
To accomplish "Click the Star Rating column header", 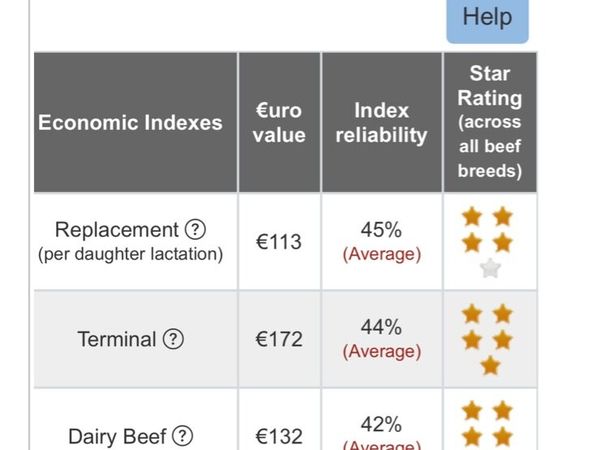I will 489,123.
